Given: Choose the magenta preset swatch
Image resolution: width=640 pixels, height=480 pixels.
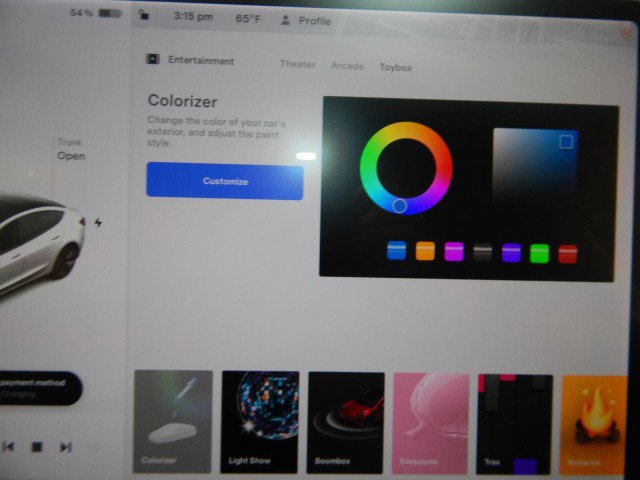Looking at the screenshot, I should click(x=453, y=251).
